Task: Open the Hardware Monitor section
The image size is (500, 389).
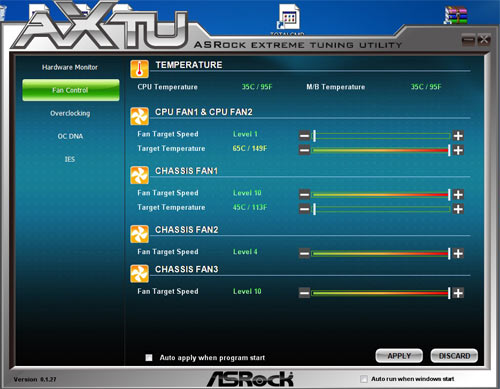Action: coord(70,67)
